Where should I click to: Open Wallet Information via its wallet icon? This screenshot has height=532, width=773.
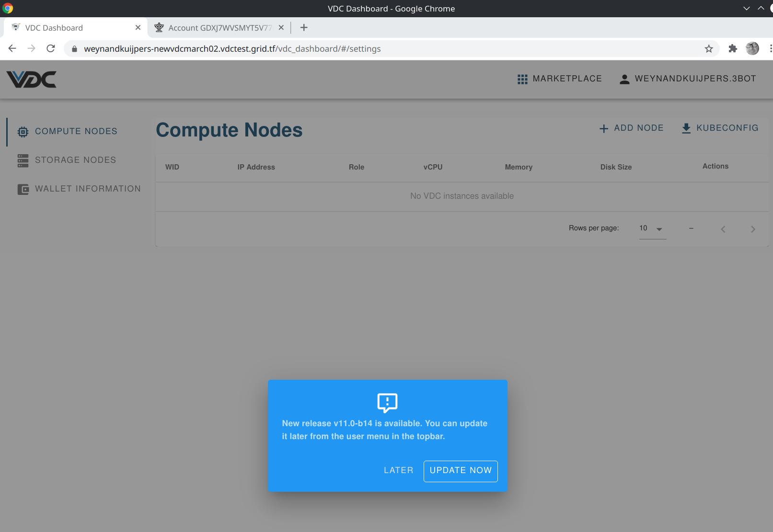pos(23,189)
